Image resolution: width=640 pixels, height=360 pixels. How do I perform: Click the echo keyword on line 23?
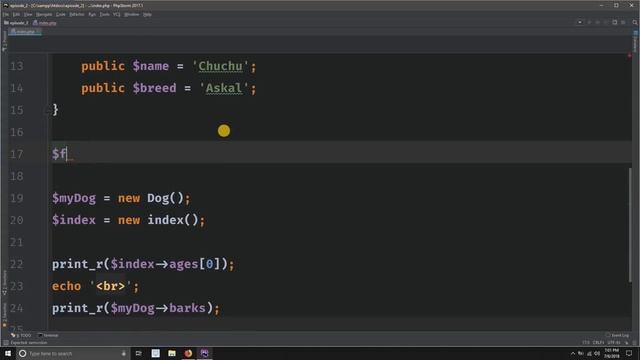pos(66,287)
